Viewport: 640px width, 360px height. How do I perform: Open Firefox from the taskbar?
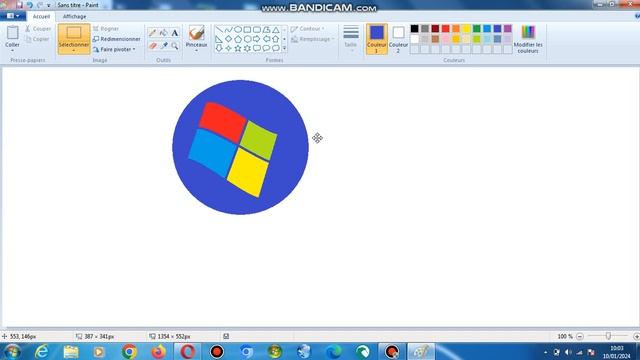point(158,351)
